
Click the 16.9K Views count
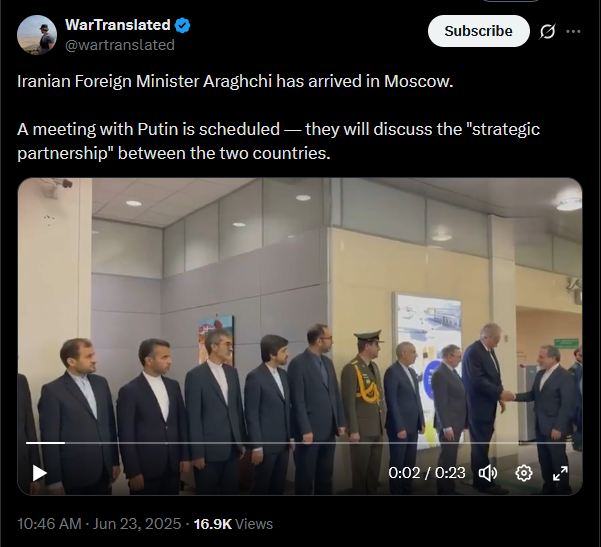233,524
